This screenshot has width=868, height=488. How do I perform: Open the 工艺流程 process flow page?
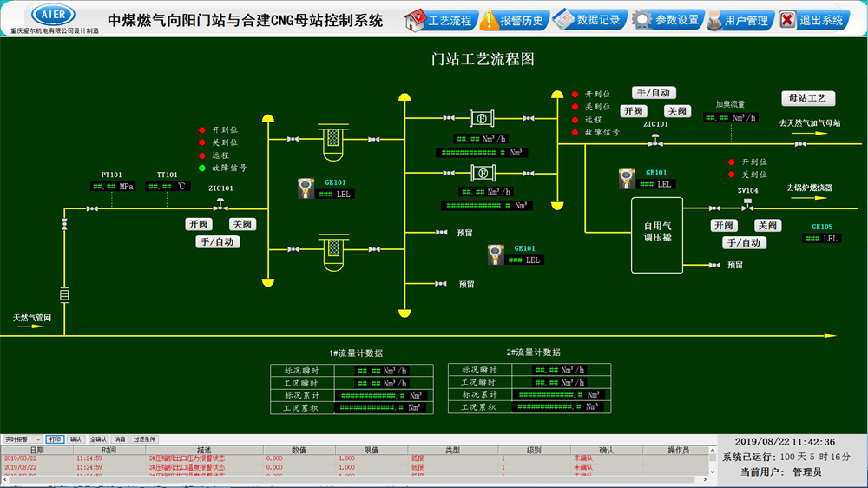coord(439,20)
